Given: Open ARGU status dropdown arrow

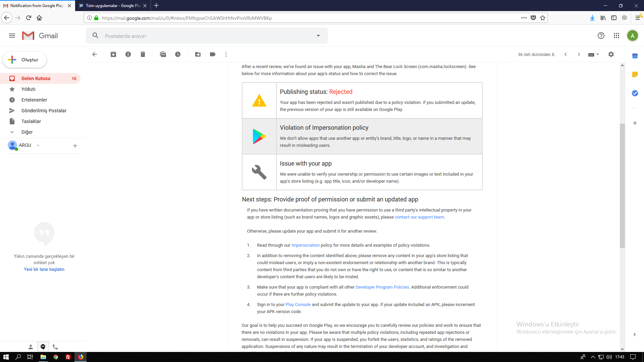Looking at the screenshot, I should (x=38, y=145).
